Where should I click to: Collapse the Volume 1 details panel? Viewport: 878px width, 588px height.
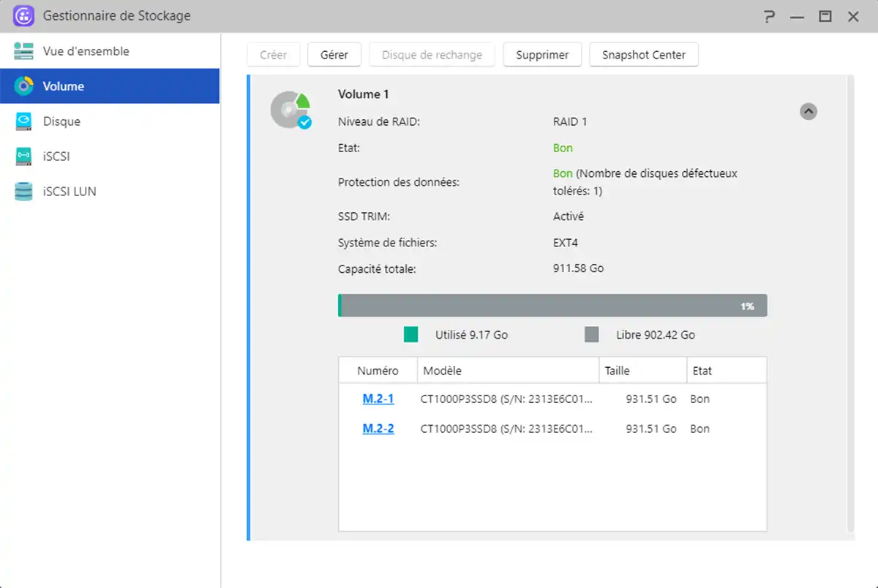808,111
